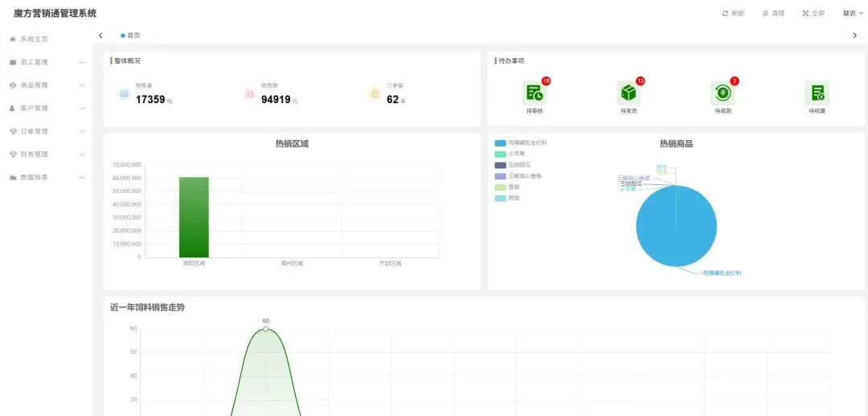Screen dimensions: 868x416
Task: Click the sales amount value 94919
Action: coord(276,100)
